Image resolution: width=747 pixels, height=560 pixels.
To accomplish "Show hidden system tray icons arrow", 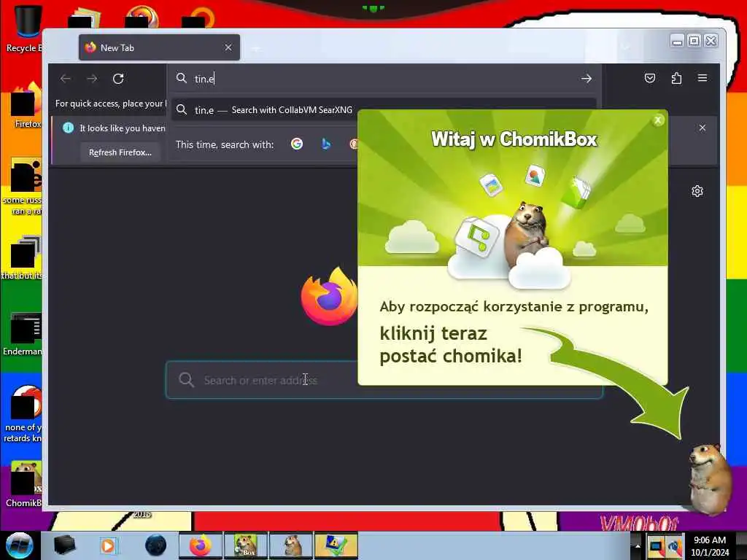I will pos(638,546).
